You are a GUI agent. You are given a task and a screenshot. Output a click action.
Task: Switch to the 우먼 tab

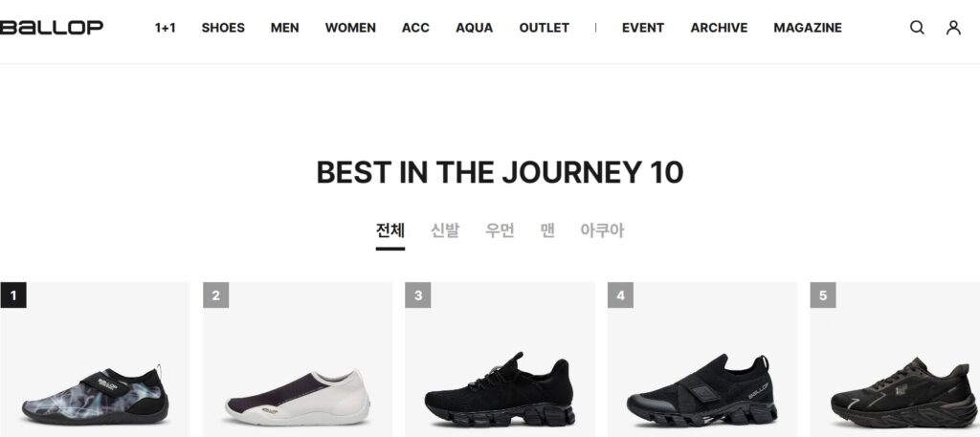(x=500, y=230)
